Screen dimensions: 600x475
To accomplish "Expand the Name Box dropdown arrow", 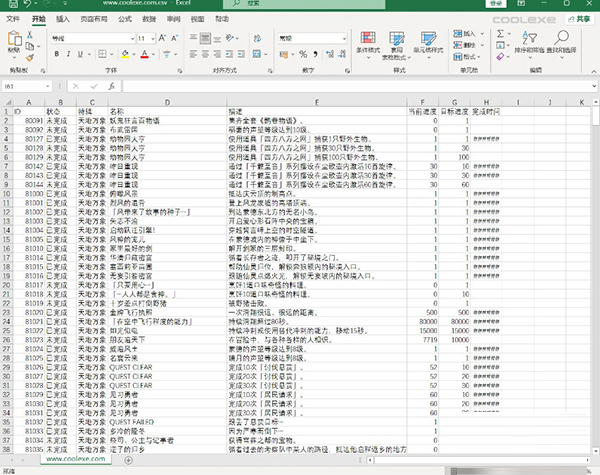I will (50, 88).
